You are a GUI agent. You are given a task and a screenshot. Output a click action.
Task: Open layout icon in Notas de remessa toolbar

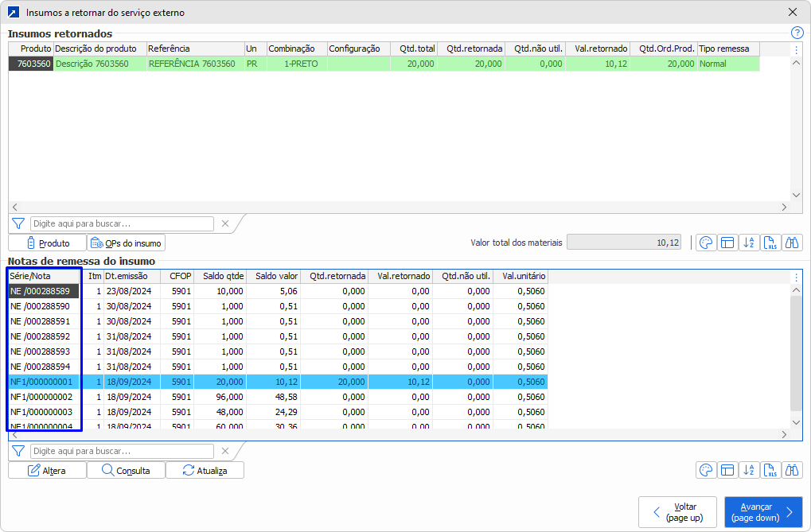[x=727, y=471]
